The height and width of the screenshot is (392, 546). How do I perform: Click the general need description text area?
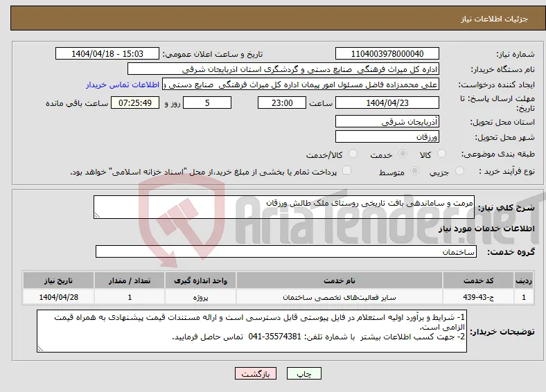tap(284, 207)
